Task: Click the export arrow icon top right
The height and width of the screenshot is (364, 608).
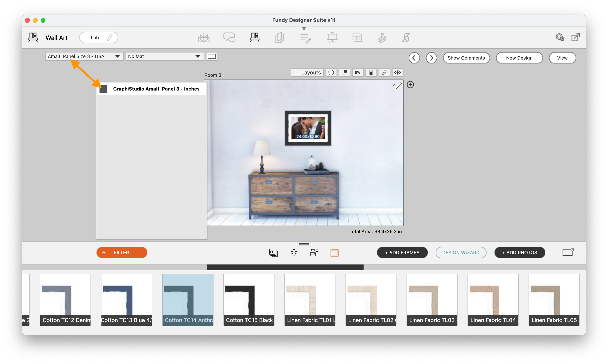Action: pyautogui.click(x=575, y=37)
